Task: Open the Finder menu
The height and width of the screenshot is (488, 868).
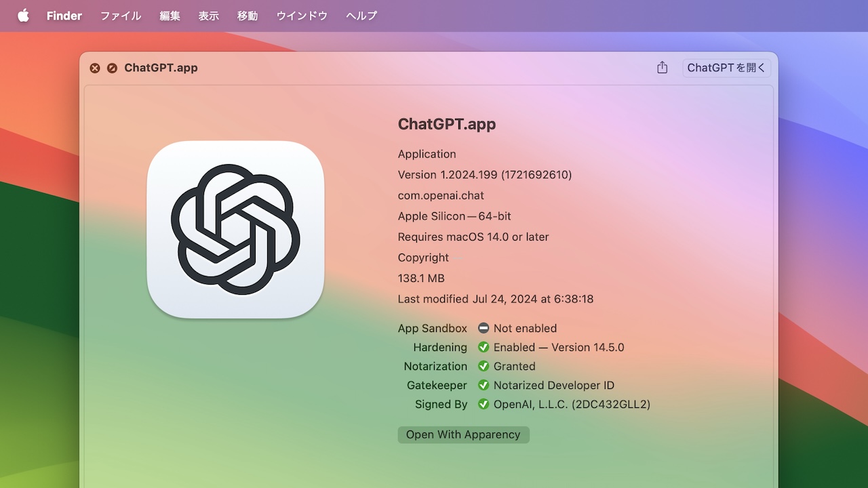Action: [64, 16]
